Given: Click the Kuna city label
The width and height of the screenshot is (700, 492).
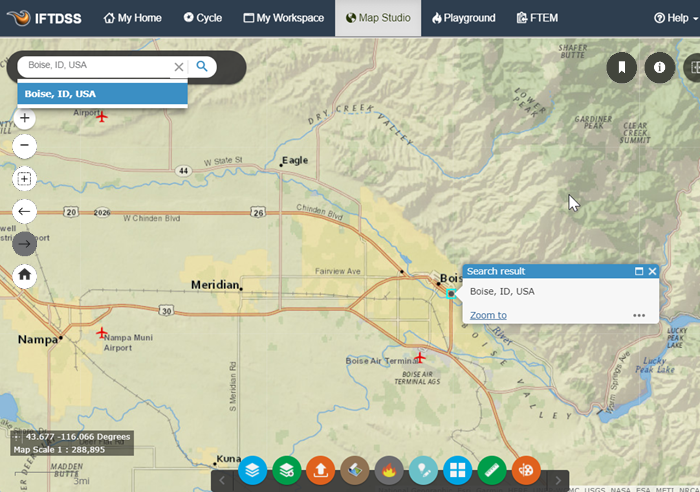Looking at the screenshot, I should pos(229,459).
